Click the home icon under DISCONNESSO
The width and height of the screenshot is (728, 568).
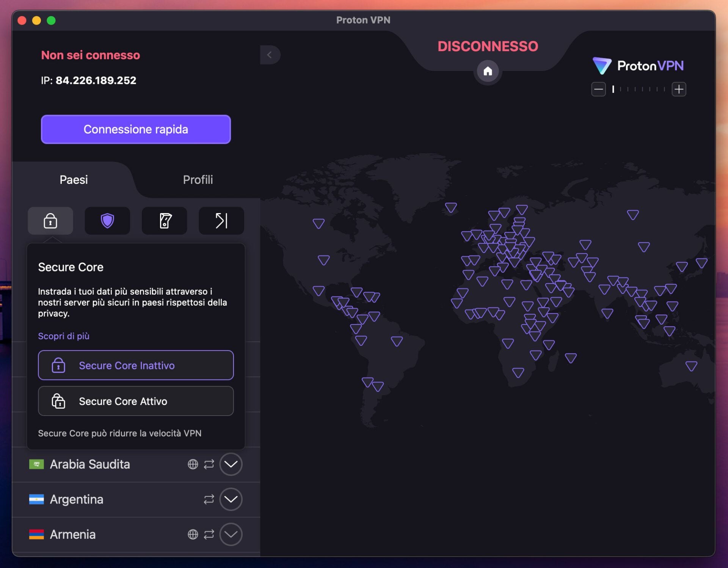(x=488, y=71)
